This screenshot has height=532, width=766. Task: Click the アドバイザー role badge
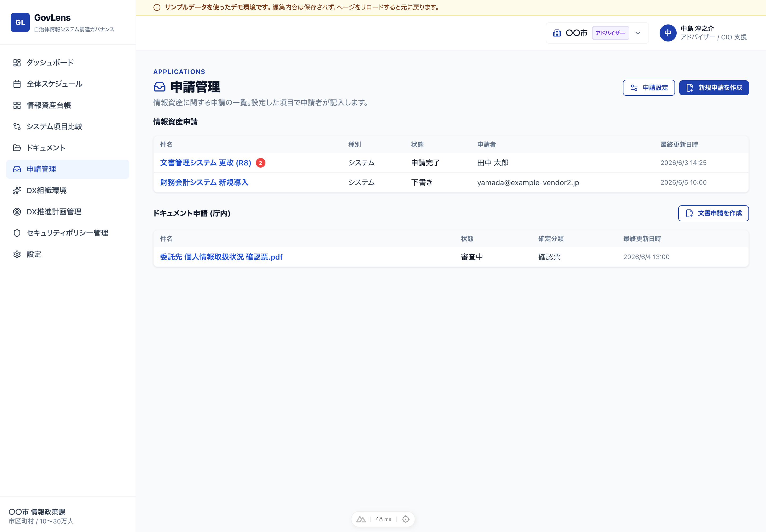[x=610, y=33]
